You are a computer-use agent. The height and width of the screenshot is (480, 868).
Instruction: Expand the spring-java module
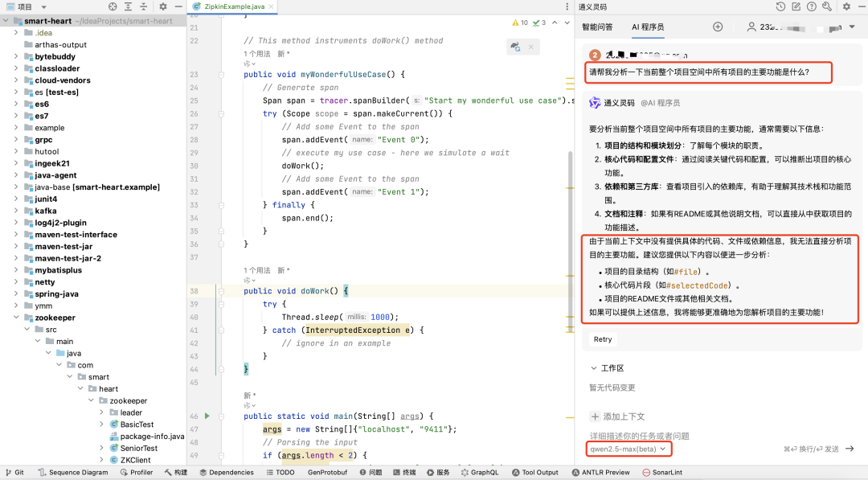tap(16, 293)
